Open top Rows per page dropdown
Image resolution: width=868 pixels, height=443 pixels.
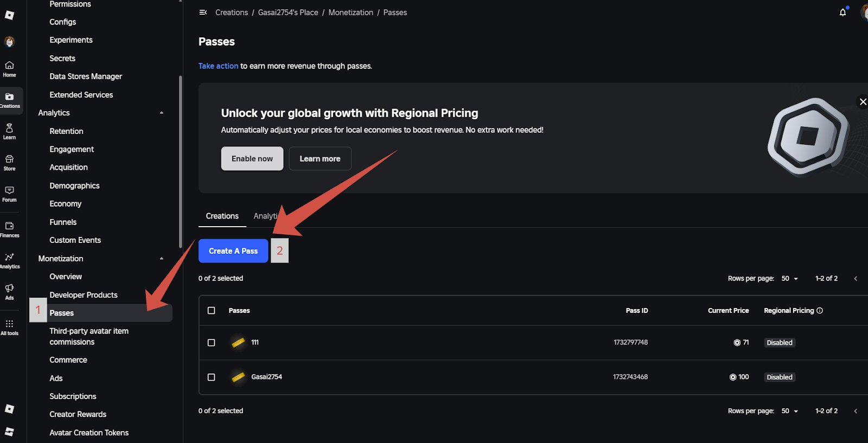(x=789, y=279)
